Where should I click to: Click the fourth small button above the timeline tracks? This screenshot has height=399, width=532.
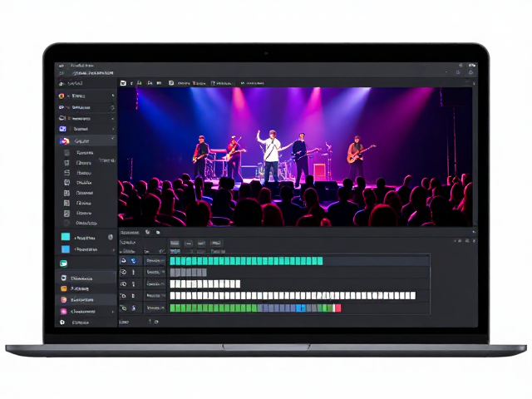216,244
